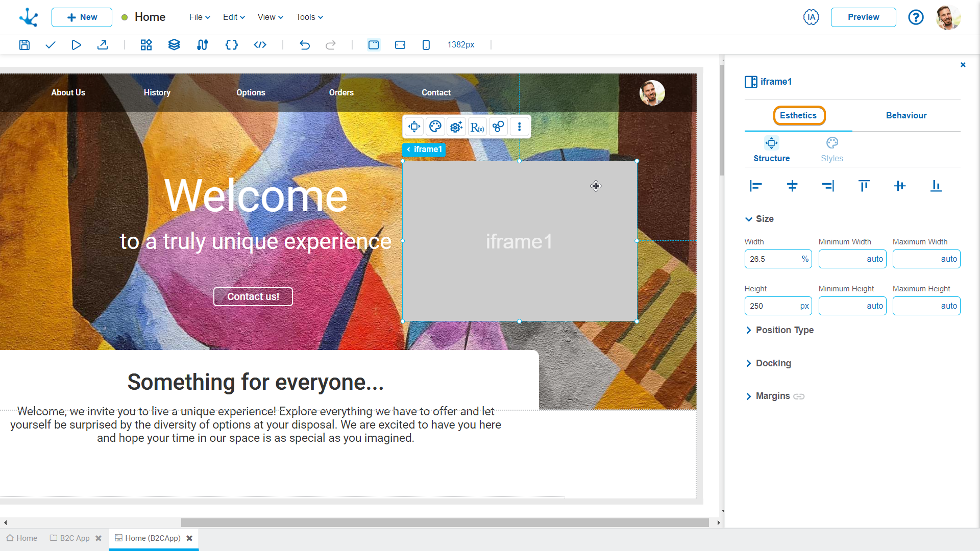Click the Styles tab in right panel

(x=832, y=148)
